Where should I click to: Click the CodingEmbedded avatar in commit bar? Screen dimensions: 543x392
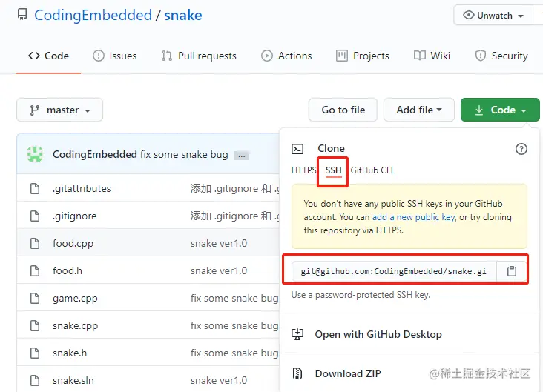click(x=35, y=154)
